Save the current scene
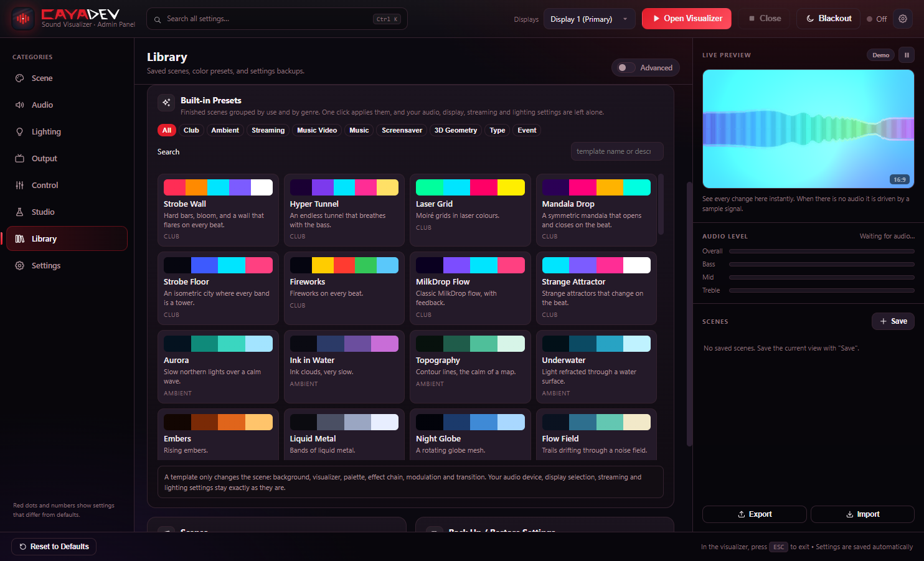Image resolution: width=924 pixels, height=561 pixels. pos(893,321)
